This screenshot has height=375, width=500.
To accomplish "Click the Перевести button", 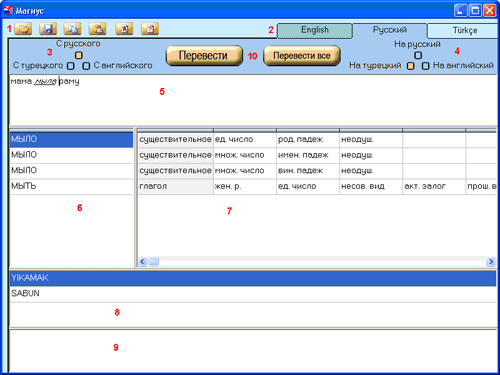I will pyautogui.click(x=204, y=55).
